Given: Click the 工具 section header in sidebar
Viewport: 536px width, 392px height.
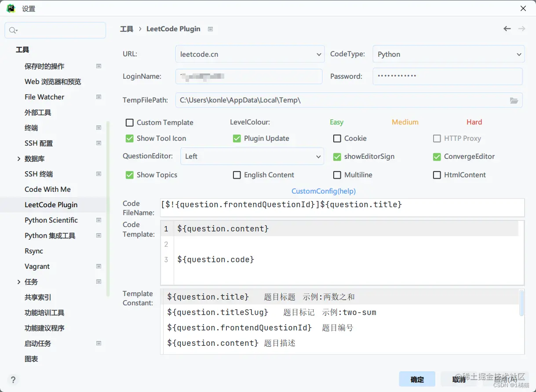Looking at the screenshot, I should point(22,50).
